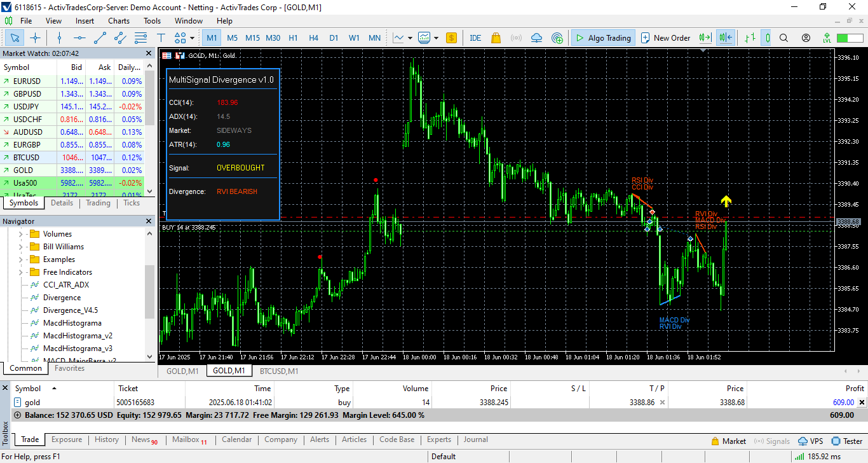Select BTCUSD in Market Watch
This screenshot has height=463, width=868.
coord(72,157)
